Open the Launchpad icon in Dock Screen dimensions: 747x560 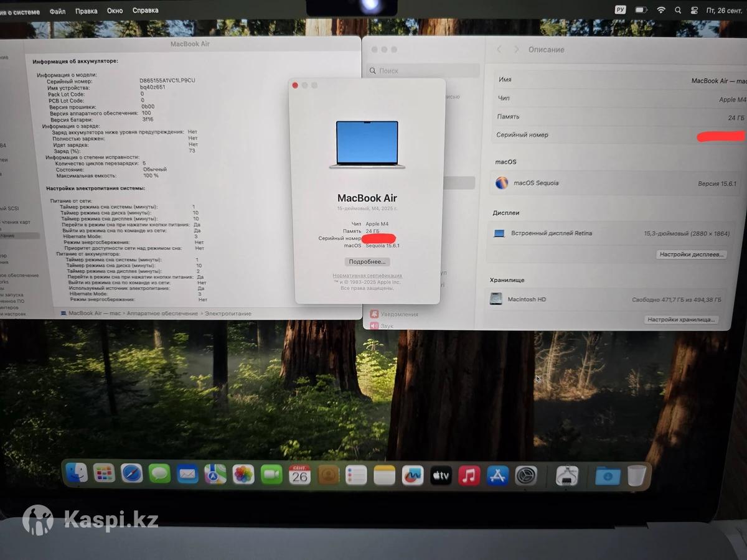(104, 474)
